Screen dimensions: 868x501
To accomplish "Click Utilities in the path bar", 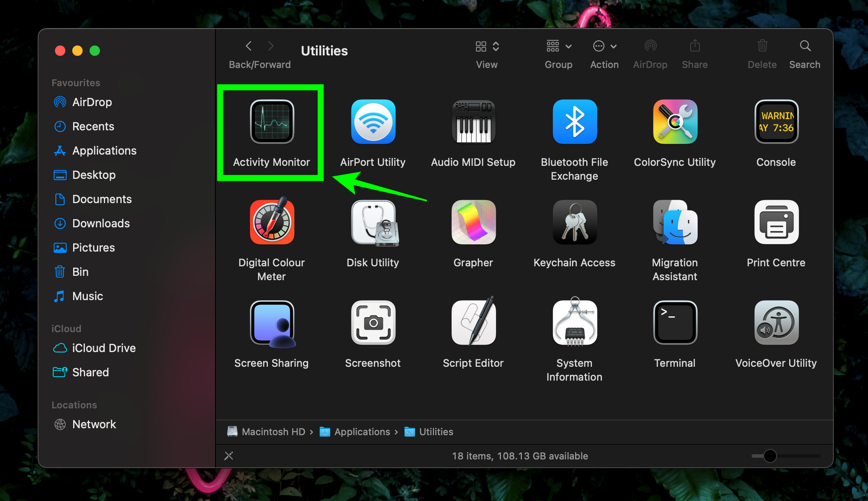I will click(429, 432).
